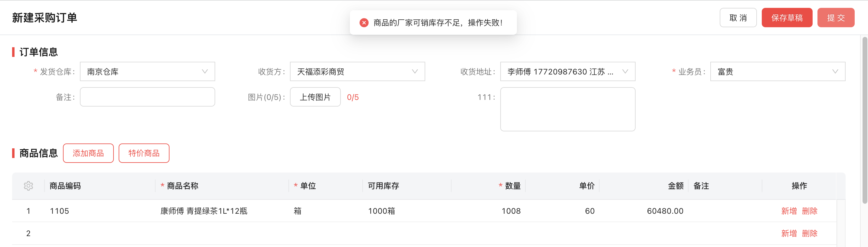Save the order with 保存草稿
Viewport: 868px width, 247px height.
(787, 18)
